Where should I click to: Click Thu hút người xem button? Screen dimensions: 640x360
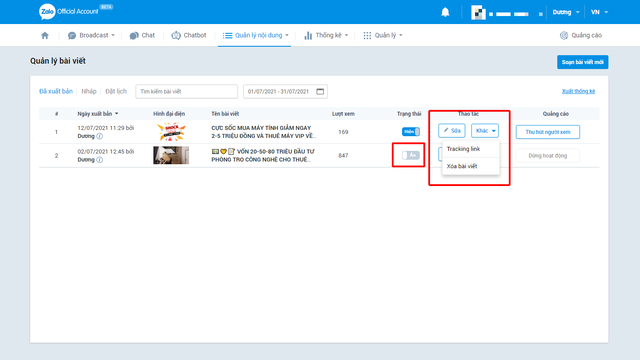point(547,132)
